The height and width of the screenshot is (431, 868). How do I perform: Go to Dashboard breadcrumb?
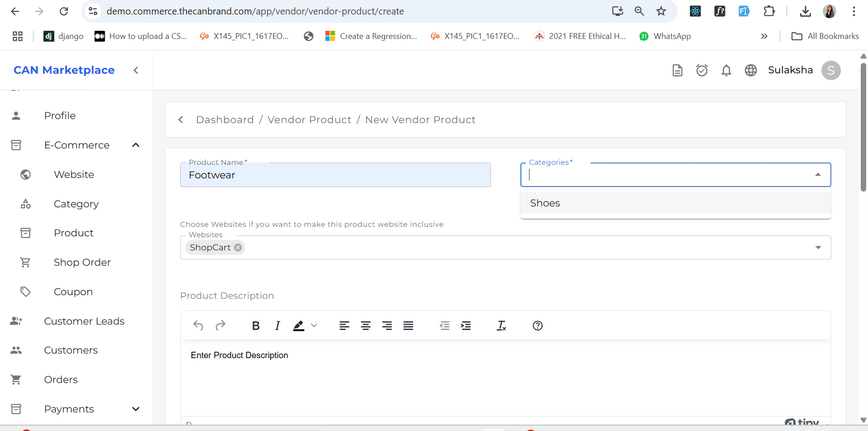coord(225,120)
